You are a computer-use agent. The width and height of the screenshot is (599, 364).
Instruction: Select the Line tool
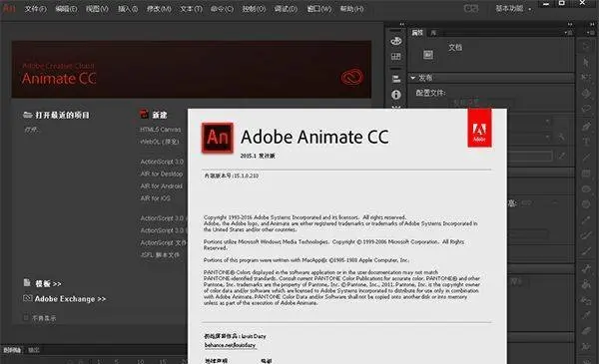point(586,158)
